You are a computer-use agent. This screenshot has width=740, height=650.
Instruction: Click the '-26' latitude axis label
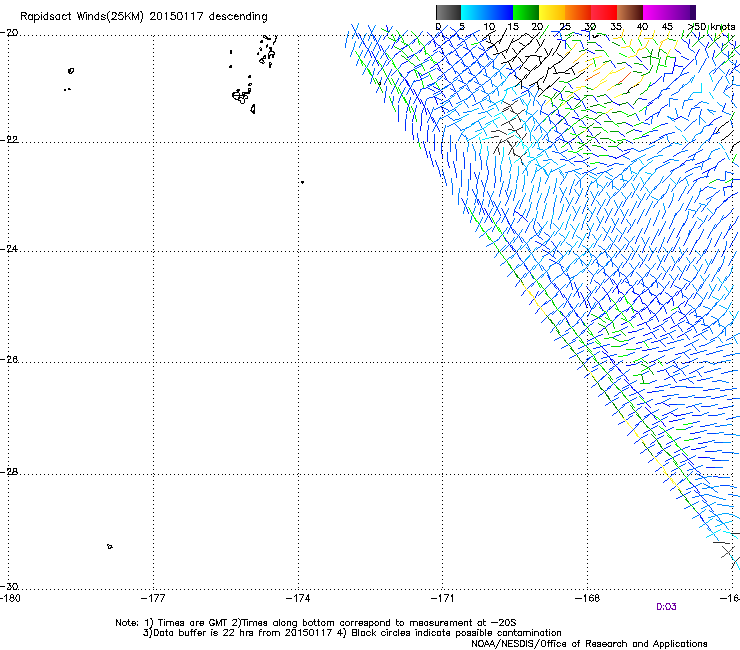9,360
